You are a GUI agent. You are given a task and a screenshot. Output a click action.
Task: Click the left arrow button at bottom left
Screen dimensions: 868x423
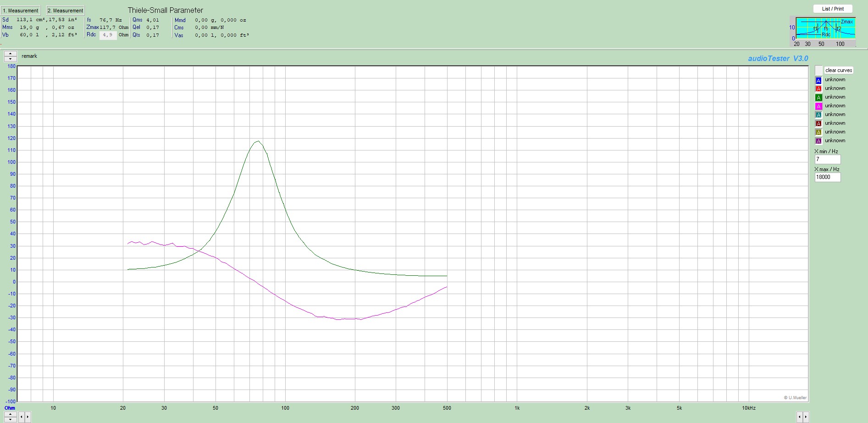point(21,417)
